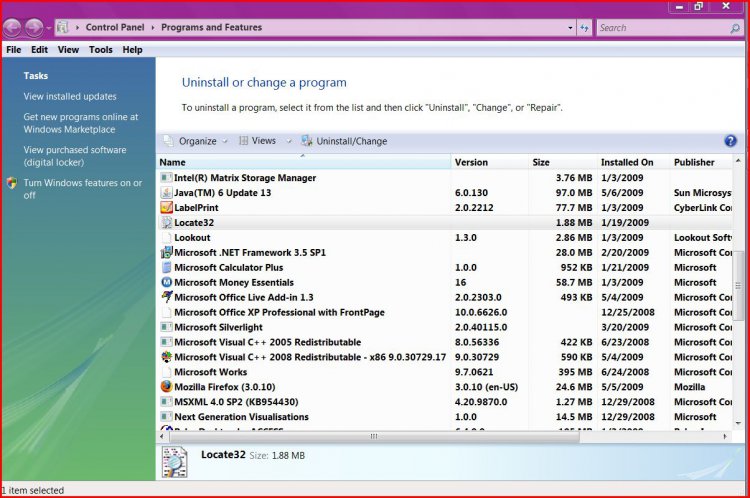This screenshot has height=498, width=750.
Task: Click Turn Windows features on or off
Action: click(82, 189)
